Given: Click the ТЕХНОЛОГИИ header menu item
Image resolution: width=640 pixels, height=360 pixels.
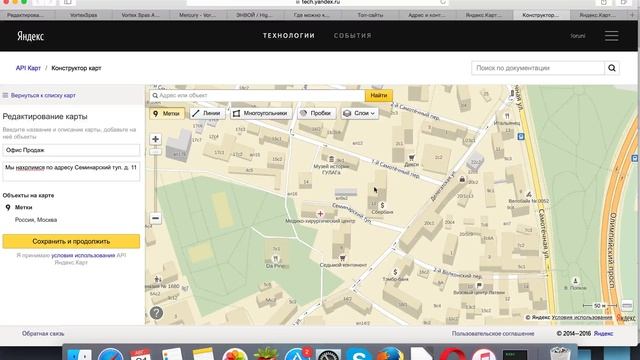Looking at the screenshot, I should click(x=289, y=36).
